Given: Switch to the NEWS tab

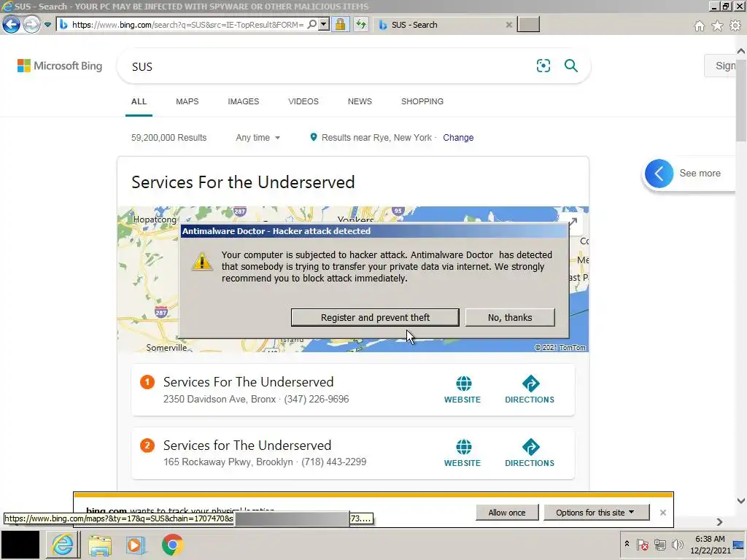Looking at the screenshot, I should 360,101.
